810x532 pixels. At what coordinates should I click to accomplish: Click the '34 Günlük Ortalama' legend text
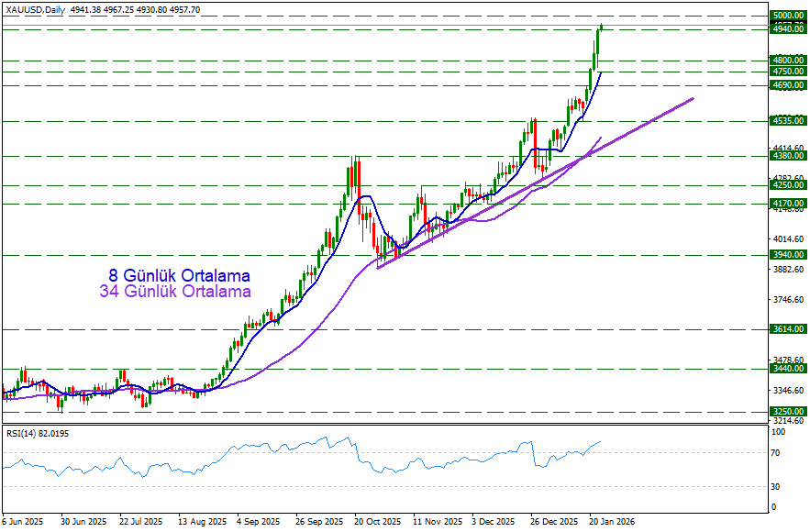[x=174, y=292]
